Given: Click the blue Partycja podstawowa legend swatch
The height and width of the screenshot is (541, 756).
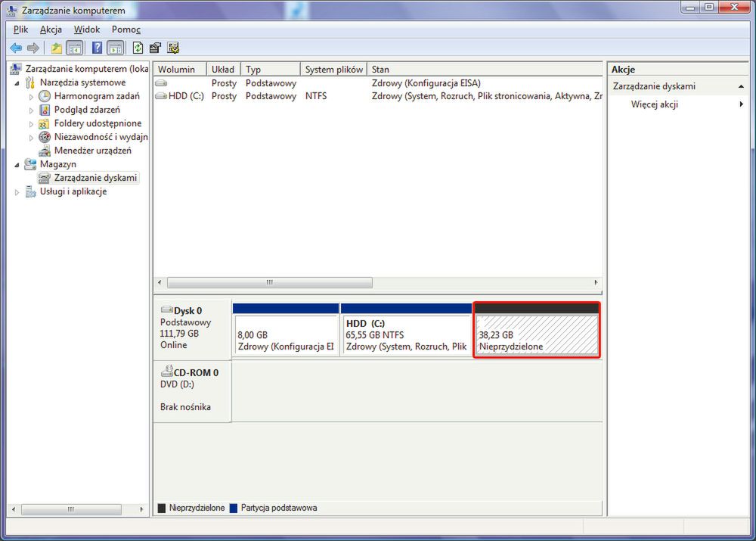Looking at the screenshot, I should (234, 508).
